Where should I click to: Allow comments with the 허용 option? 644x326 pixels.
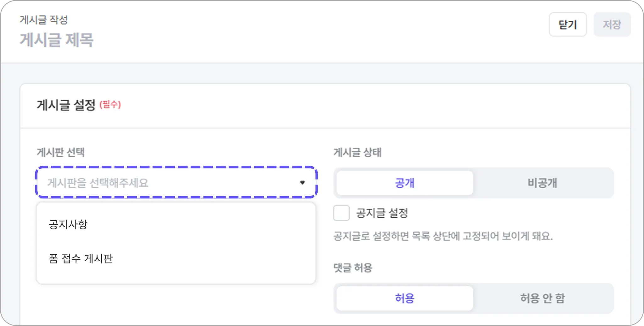click(x=404, y=298)
